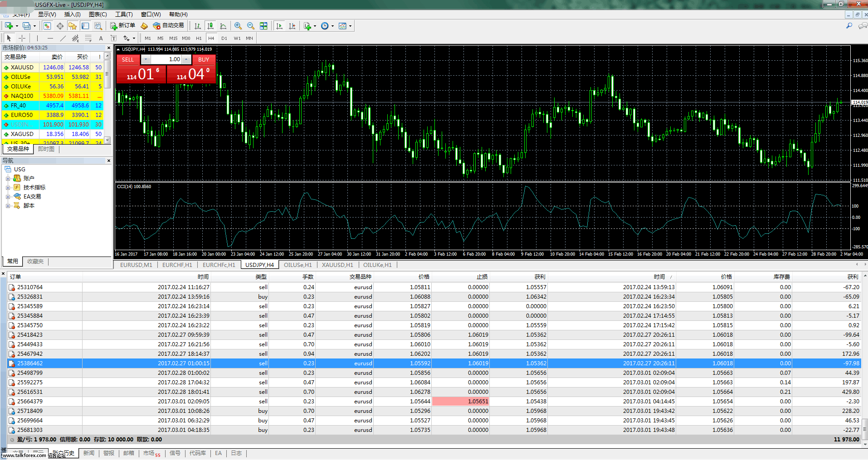Open the chat bubble icon at top right
868x460 pixels.
[x=862, y=26]
